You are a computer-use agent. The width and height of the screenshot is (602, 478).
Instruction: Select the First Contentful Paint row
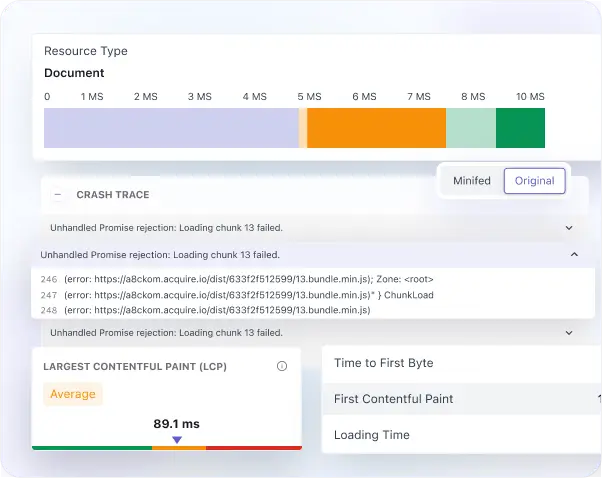(x=461, y=399)
